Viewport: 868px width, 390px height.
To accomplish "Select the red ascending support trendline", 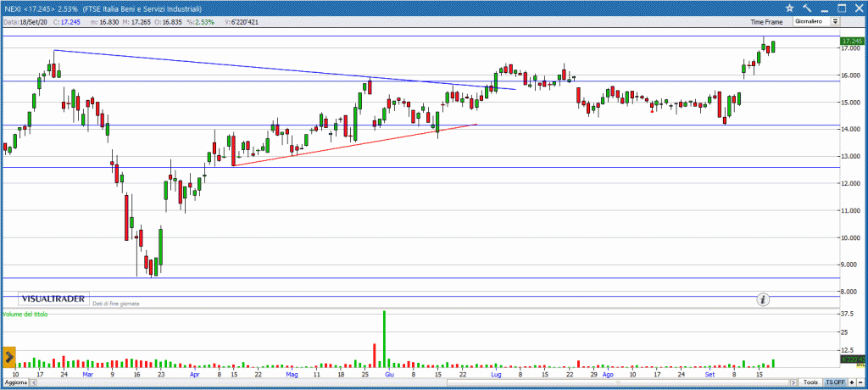I will point(354,145).
